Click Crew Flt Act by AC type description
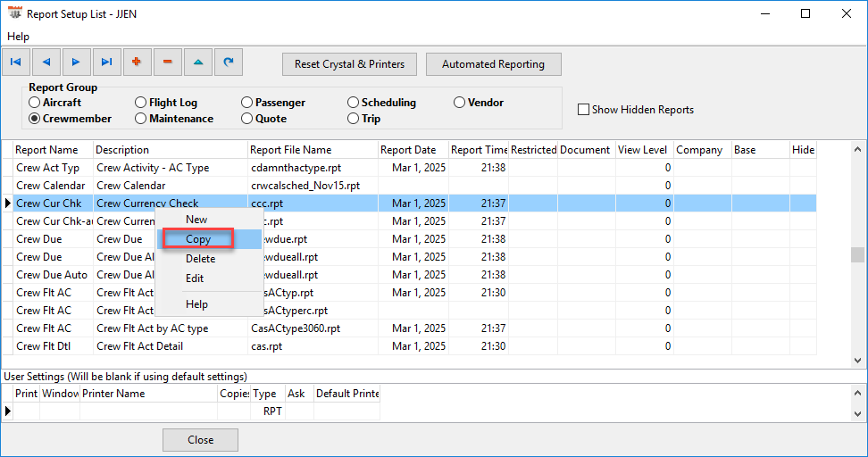Screen dimensions: 868x457 (x=152, y=328)
